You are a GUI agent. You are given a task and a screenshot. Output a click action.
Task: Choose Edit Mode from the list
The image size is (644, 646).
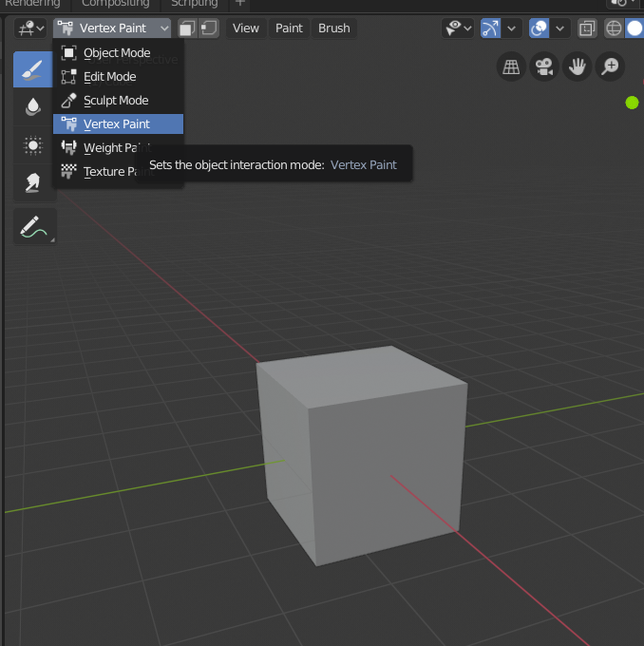point(118,77)
